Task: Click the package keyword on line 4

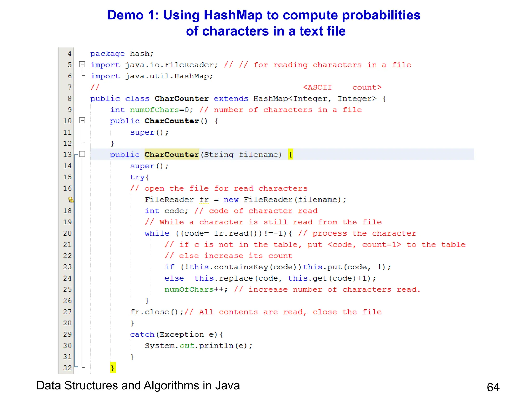Action: 107,54
